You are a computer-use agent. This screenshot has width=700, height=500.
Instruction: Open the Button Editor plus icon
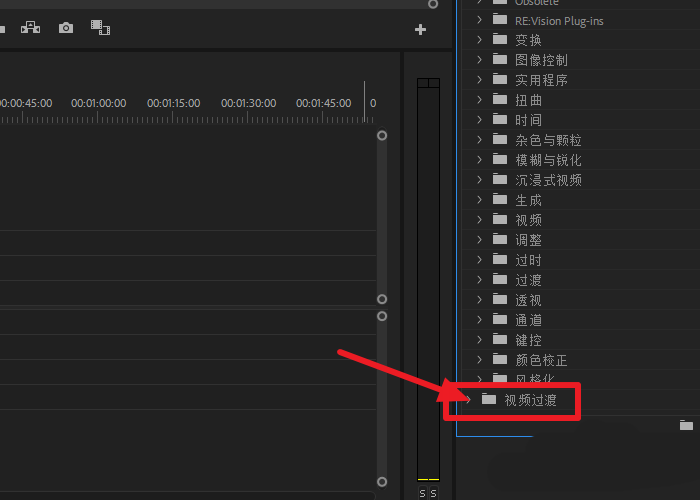(x=420, y=30)
